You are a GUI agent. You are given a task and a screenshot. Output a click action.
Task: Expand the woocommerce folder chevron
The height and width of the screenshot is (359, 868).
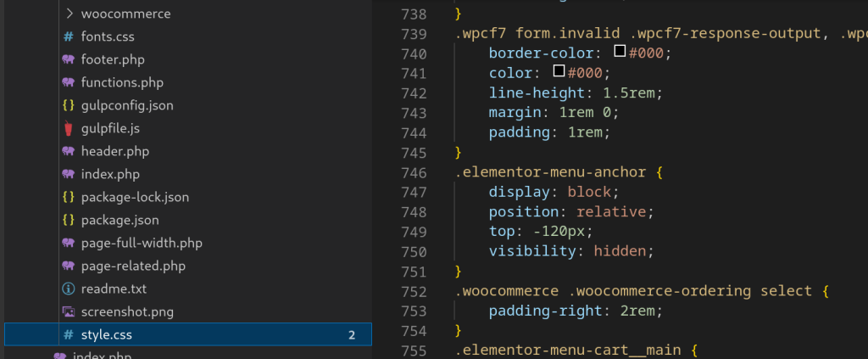coord(69,14)
